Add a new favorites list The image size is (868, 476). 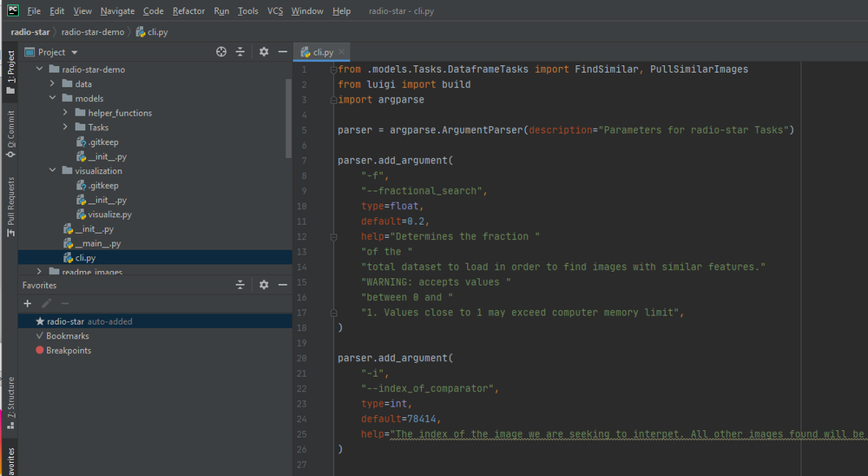(28, 304)
